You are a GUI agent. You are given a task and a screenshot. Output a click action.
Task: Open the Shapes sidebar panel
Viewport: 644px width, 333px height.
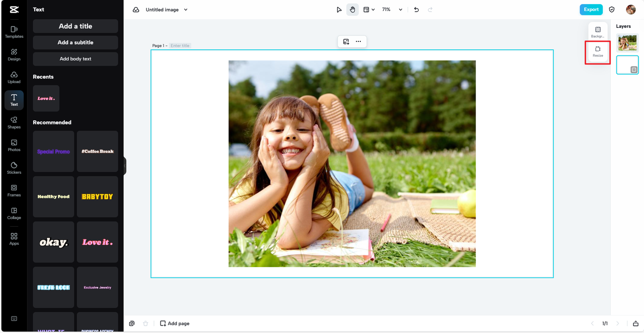(14, 122)
